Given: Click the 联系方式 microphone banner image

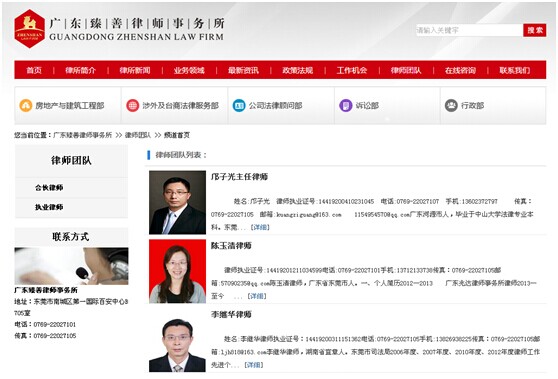Looking at the screenshot, I should [71, 266].
